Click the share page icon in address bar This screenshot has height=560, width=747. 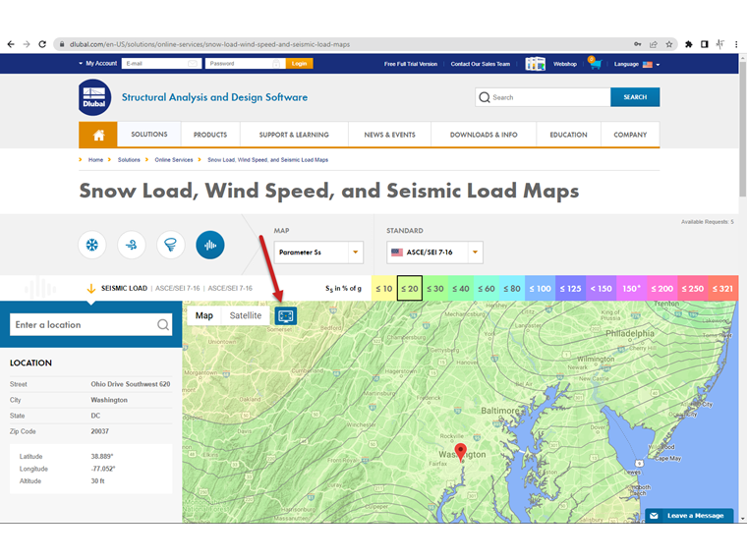pos(654,44)
